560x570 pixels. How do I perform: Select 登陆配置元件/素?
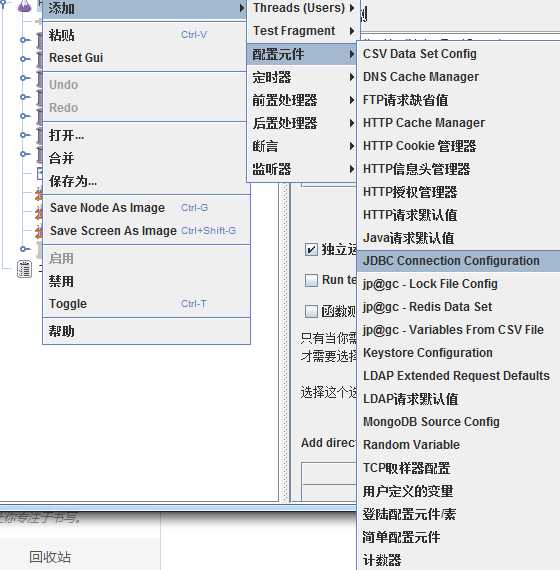coord(459,514)
